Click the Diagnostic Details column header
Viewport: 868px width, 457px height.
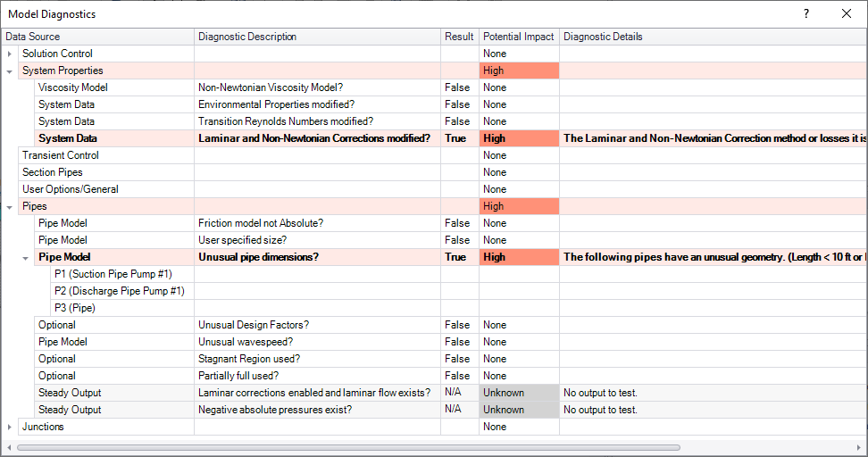[x=714, y=37]
